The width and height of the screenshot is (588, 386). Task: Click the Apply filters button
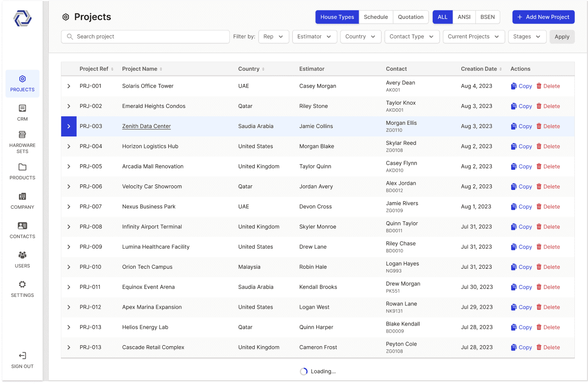(562, 37)
